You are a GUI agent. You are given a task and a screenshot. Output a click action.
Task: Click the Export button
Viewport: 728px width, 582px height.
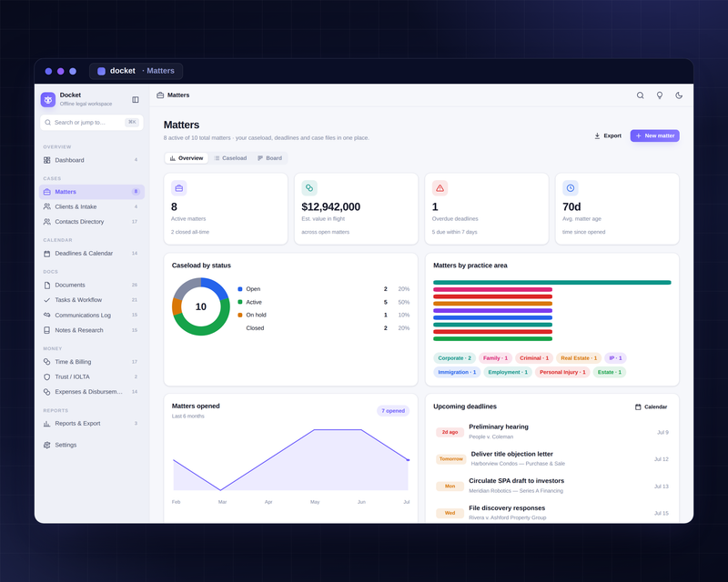click(608, 135)
